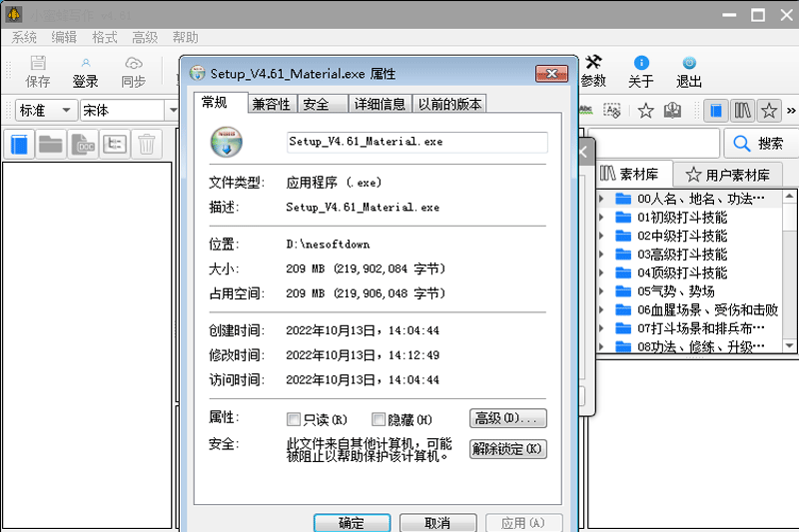Open the About (关于) info icon
799x532 pixels.
tap(641, 71)
